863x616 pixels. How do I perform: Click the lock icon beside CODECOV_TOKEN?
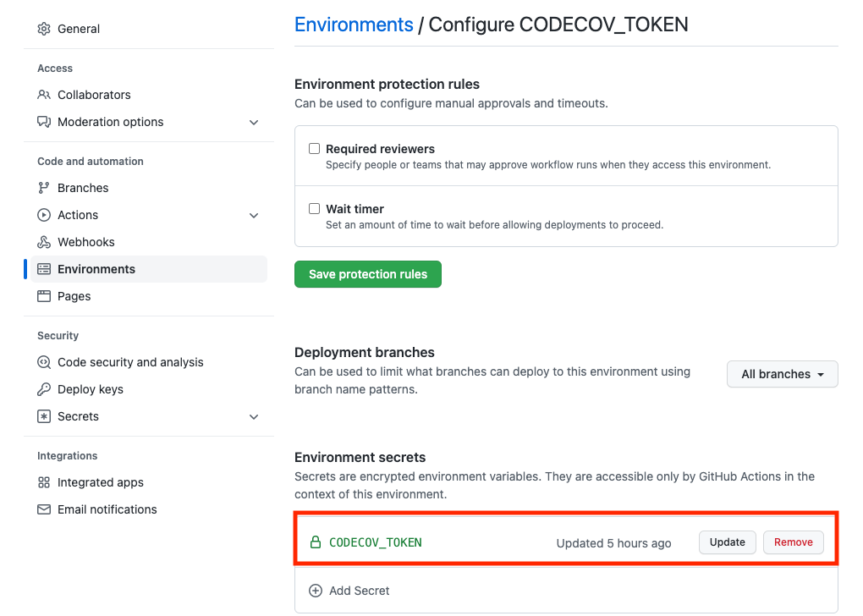pyautogui.click(x=316, y=542)
